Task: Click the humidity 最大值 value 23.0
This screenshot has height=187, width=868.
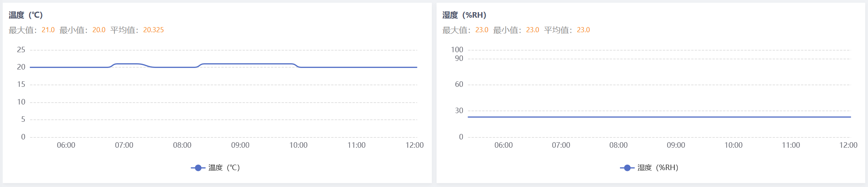Action: point(482,30)
